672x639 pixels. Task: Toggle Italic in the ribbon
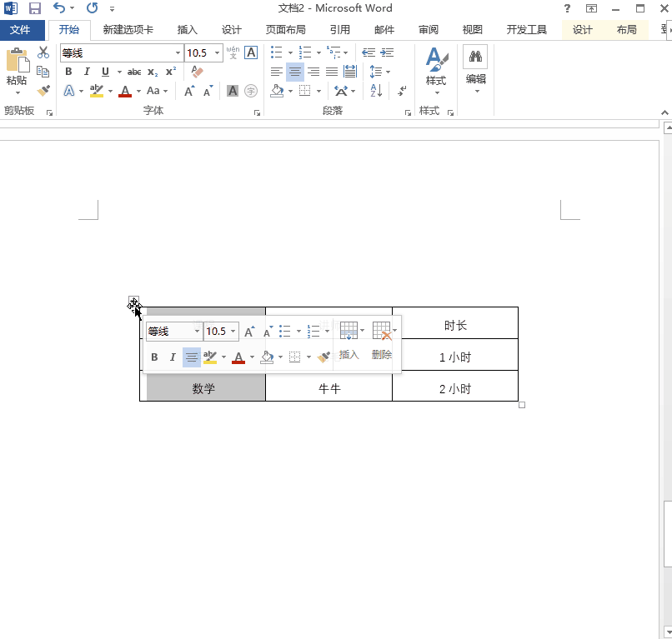[87, 72]
